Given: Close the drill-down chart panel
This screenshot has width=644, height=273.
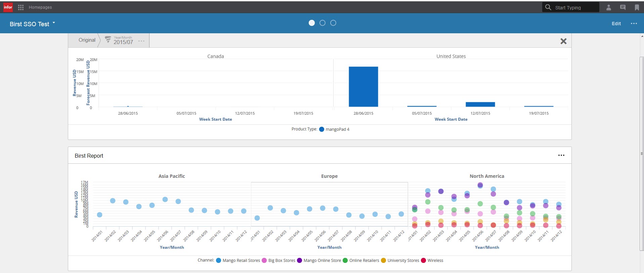Looking at the screenshot, I should [x=563, y=41].
